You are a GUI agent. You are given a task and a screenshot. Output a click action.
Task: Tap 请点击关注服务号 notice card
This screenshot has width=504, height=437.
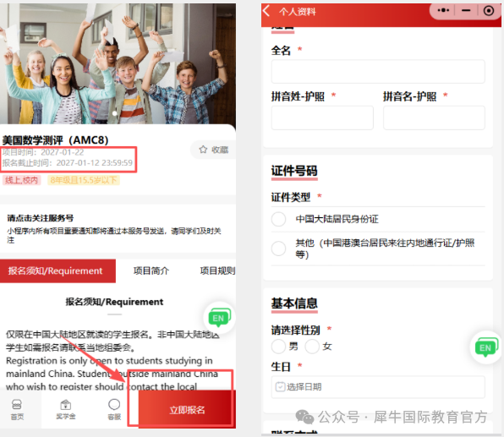click(118, 228)
